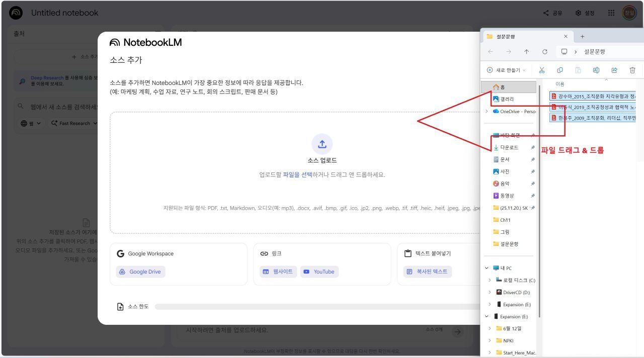Copy selected files in Explorer toolbar

pyautogui.click(x=560, y=70)
